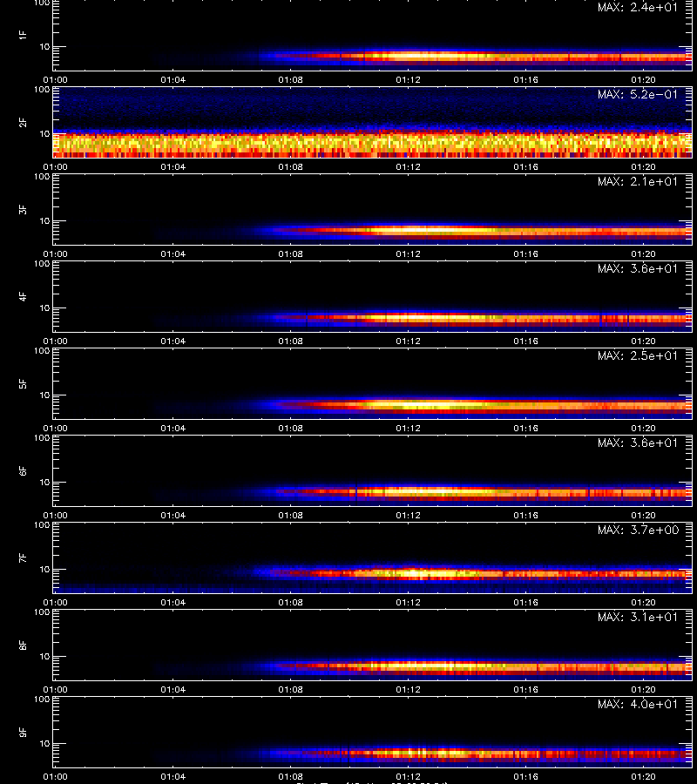697x784 pixels.
Task: Click the 10 y-axis label of panel 1F
Action: coord(44,46)
